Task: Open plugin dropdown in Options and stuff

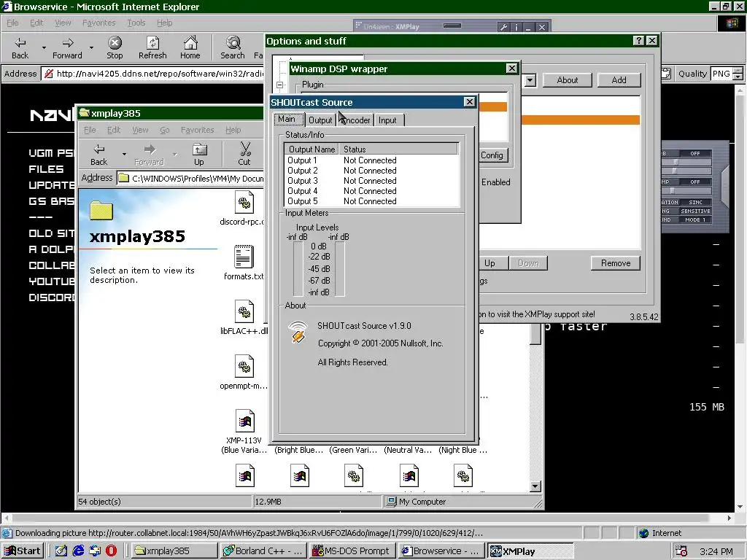Action: tap(530, 80)
